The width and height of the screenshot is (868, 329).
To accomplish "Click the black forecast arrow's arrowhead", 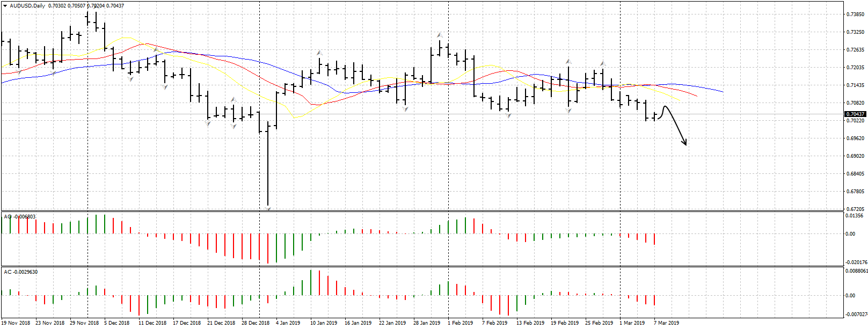I will click(x=684, y=143).
